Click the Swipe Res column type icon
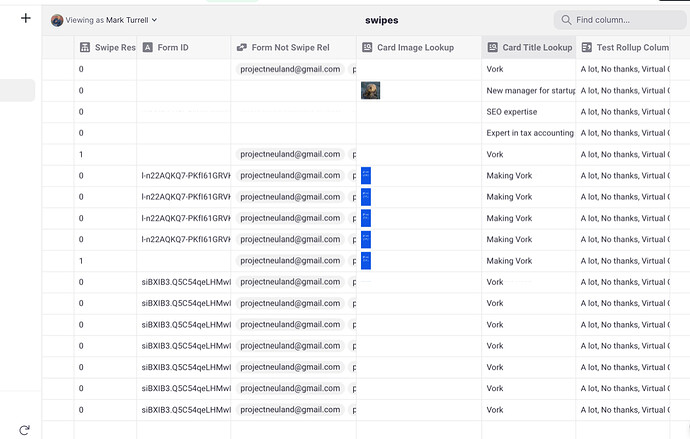 85,47
